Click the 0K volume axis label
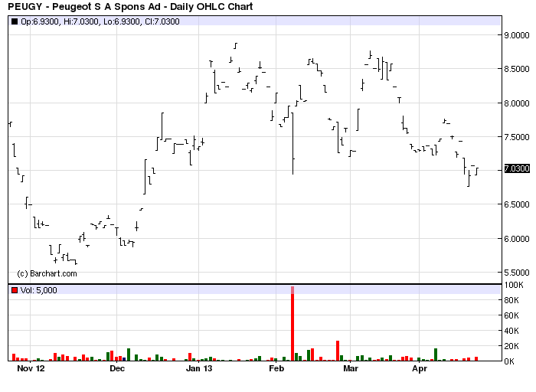This screenshot has width=536, height=392. tap(509, 361)
